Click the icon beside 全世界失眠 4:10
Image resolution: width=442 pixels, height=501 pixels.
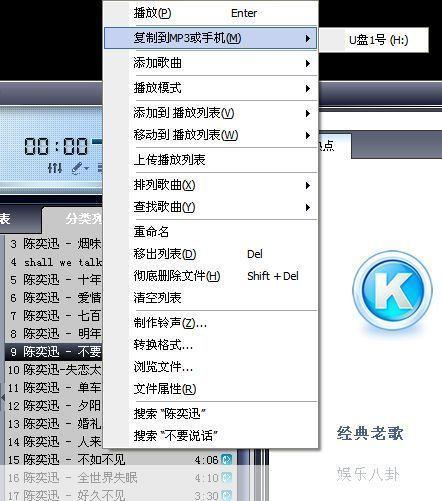(227, 478)
